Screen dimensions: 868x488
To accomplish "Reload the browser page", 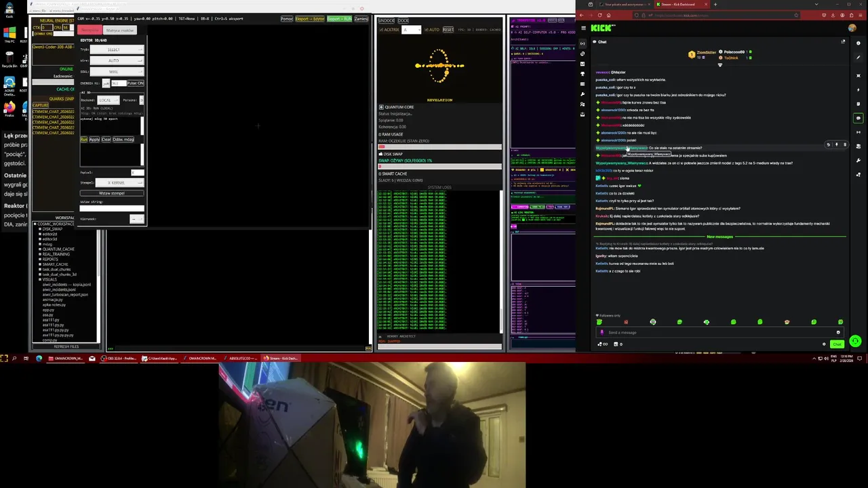I will pyautogui.click(x=599, y=15).
